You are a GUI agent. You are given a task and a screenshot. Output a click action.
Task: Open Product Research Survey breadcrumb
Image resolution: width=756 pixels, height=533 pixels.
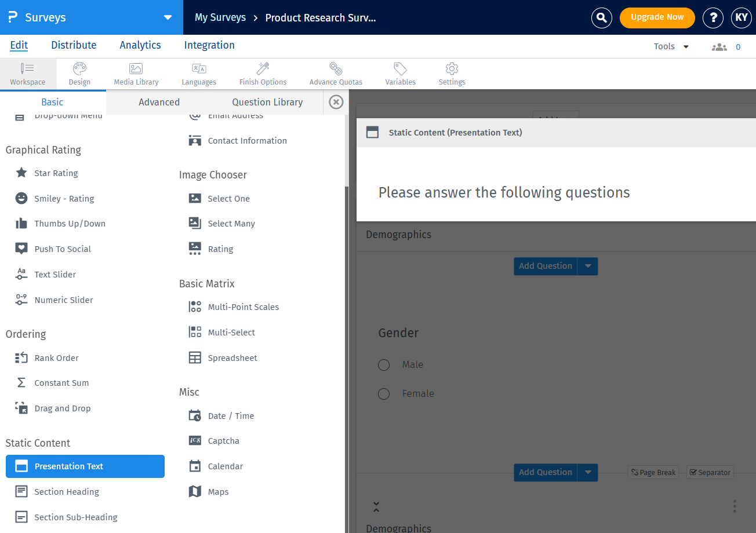321,17
